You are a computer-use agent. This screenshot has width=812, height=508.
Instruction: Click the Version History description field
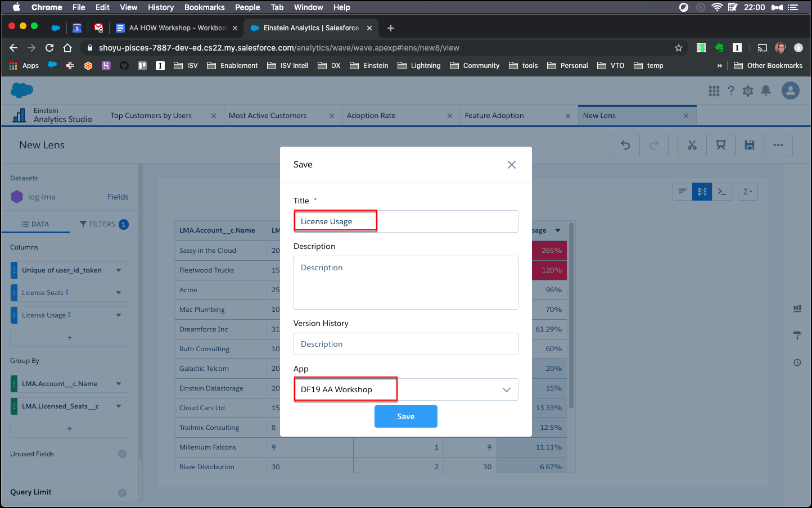(406, 344)
